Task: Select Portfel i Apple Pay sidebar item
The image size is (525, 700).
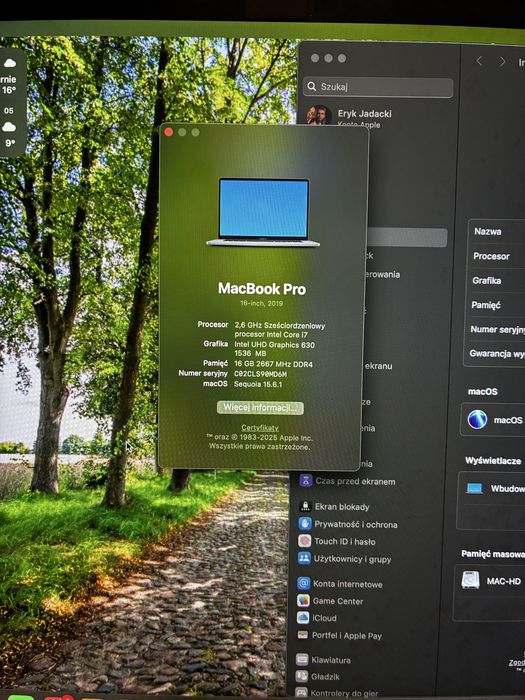Action: click(340, 635)
